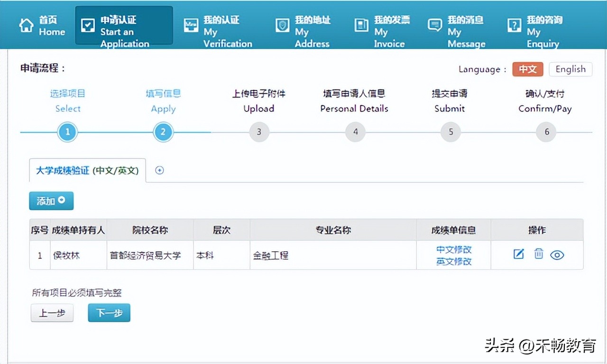Image resolution: width=607 pixels, height=364 pixels.
Task: Open My Message speech bubble icon
Action: click(x=434, y=24)
